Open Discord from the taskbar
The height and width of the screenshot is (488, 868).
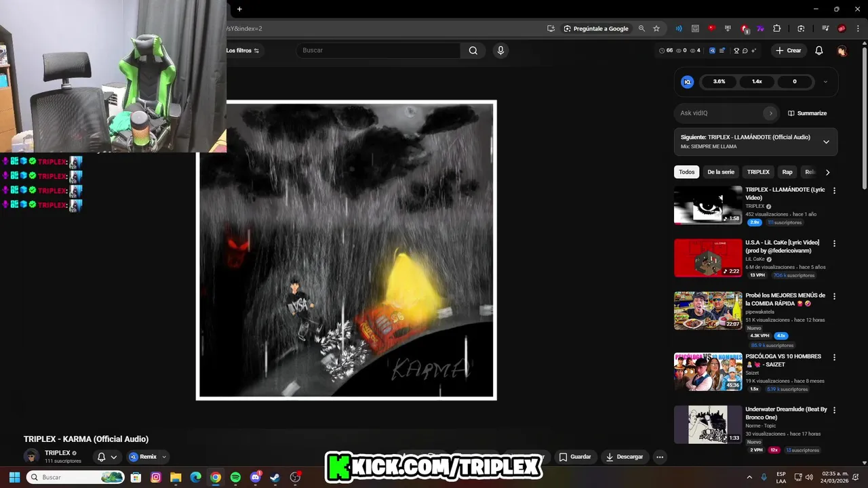(256, 477)
